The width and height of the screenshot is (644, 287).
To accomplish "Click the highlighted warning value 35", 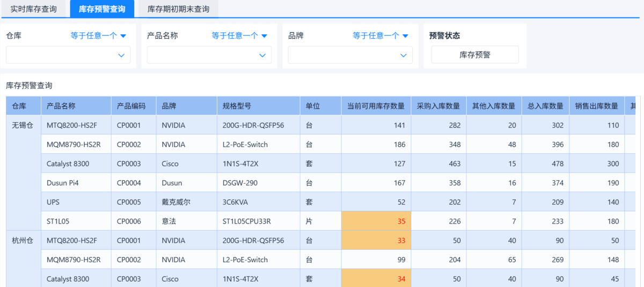I will pyautogui.click(x=401, y=221).
